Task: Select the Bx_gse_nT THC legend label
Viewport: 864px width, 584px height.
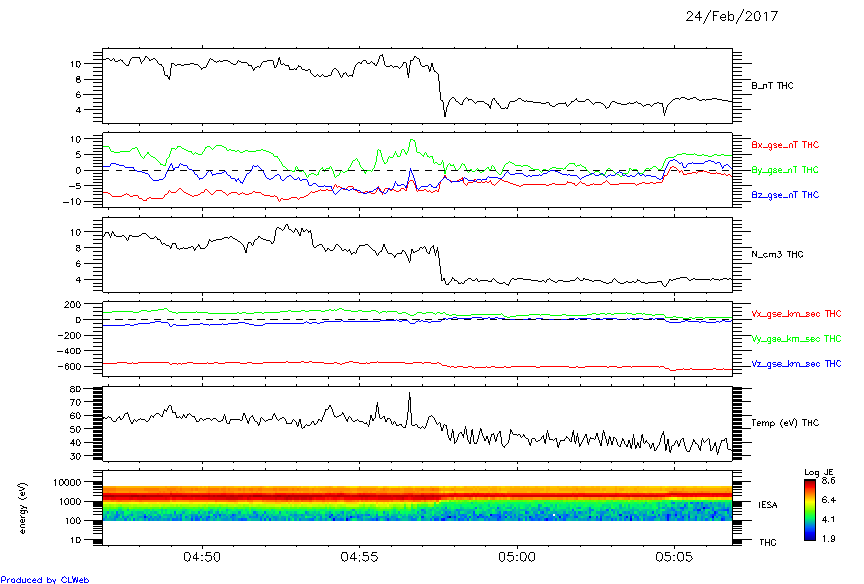Action: (785, 145)
